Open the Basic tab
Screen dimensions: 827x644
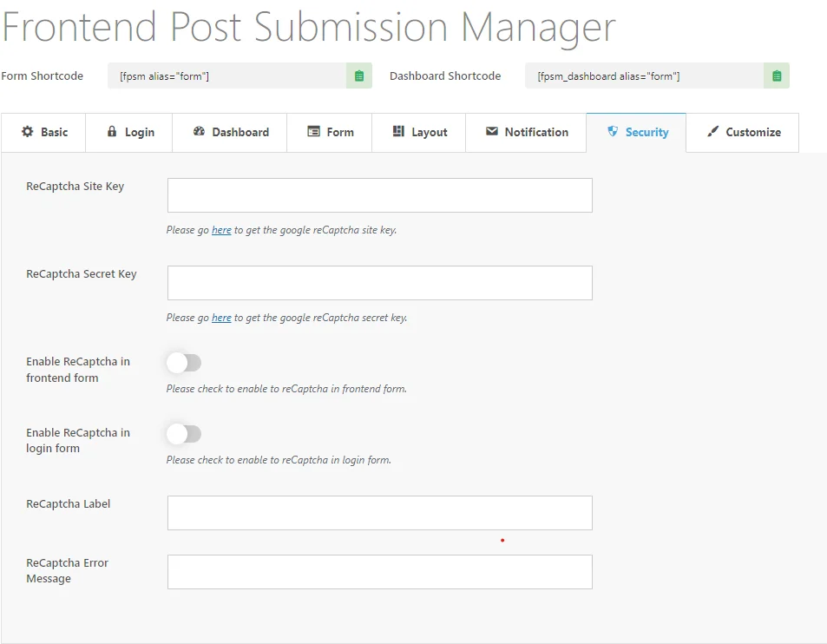click(43, 133)
